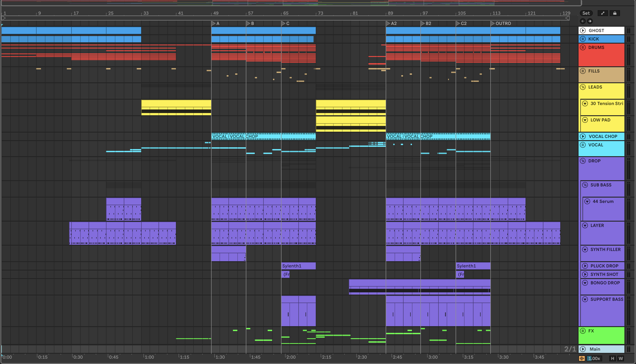The width and height of the screenshot is (636, 364).
Task: Select the Main track name header
Action: coord(601,349)
